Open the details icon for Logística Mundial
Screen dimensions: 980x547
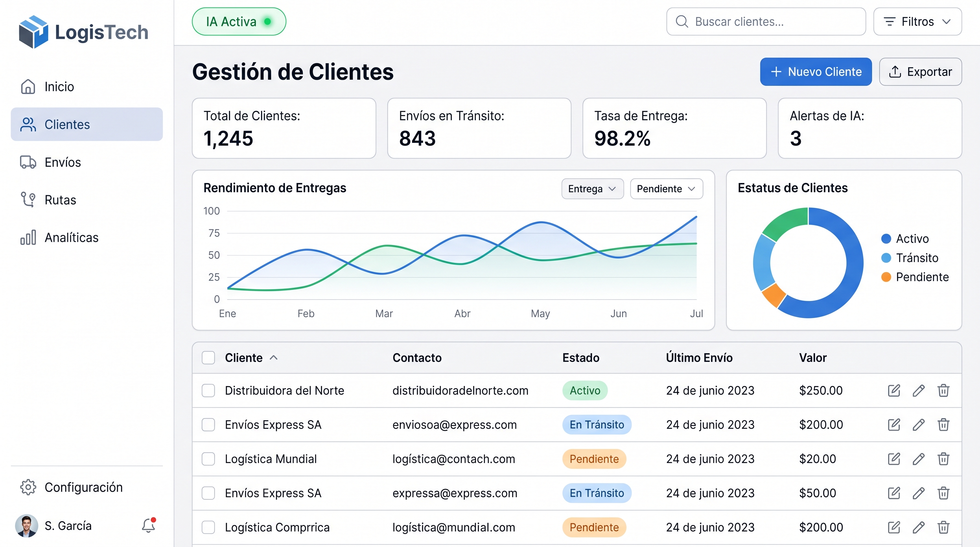click(x=893, y=459)
